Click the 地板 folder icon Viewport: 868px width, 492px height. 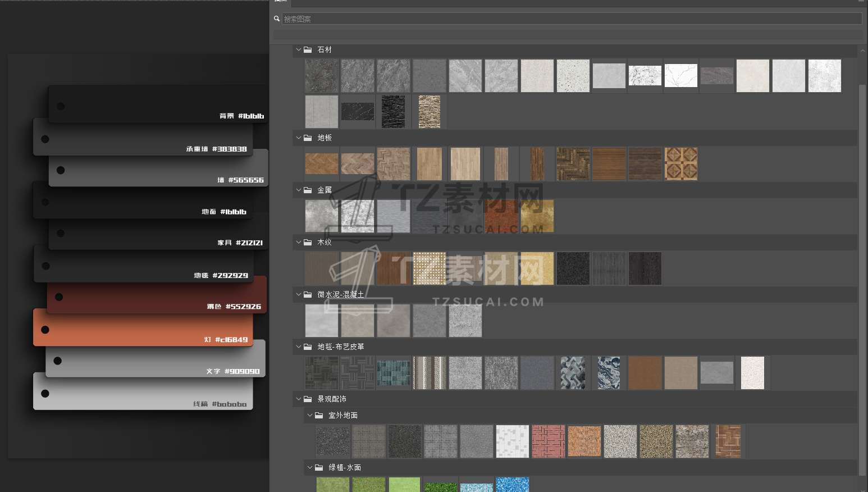pos(308,138)
